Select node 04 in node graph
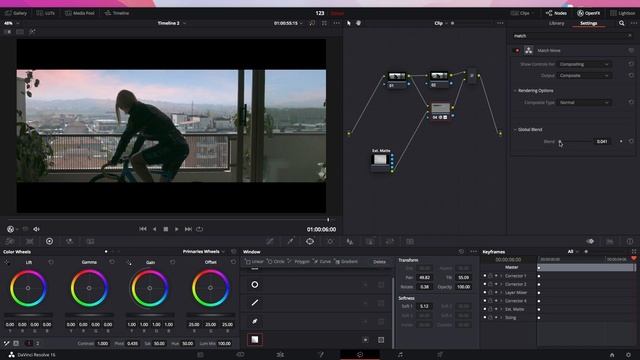640x360 pixels. point(440,111)
